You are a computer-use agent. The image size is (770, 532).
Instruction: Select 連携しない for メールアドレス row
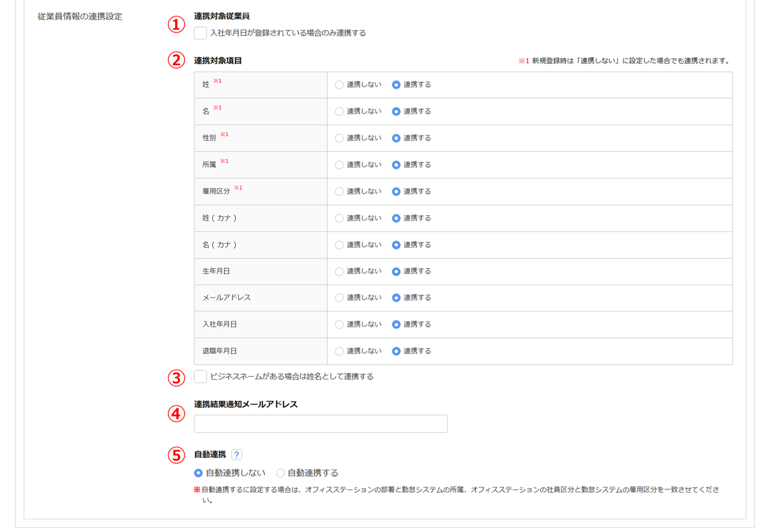(x=339, y=298)
